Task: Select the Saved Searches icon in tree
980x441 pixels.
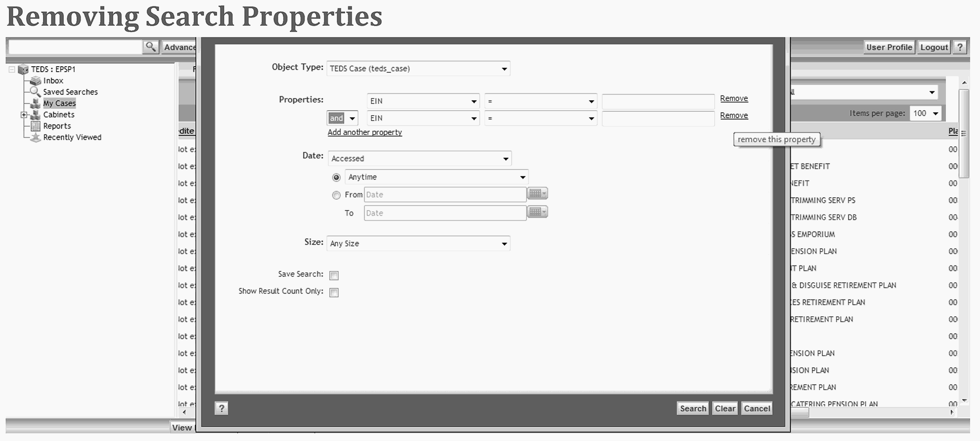Action: [x=35, y=92]
